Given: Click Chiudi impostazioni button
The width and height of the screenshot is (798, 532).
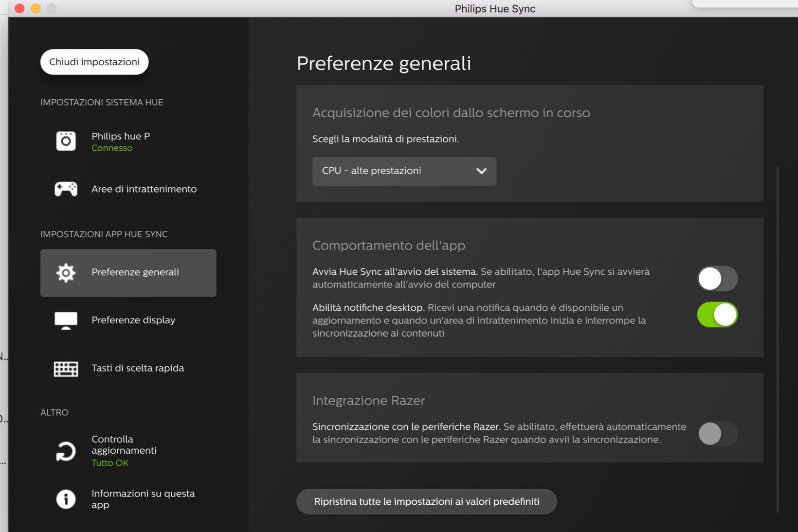Looking at the screenshot, I should (94, 62).
